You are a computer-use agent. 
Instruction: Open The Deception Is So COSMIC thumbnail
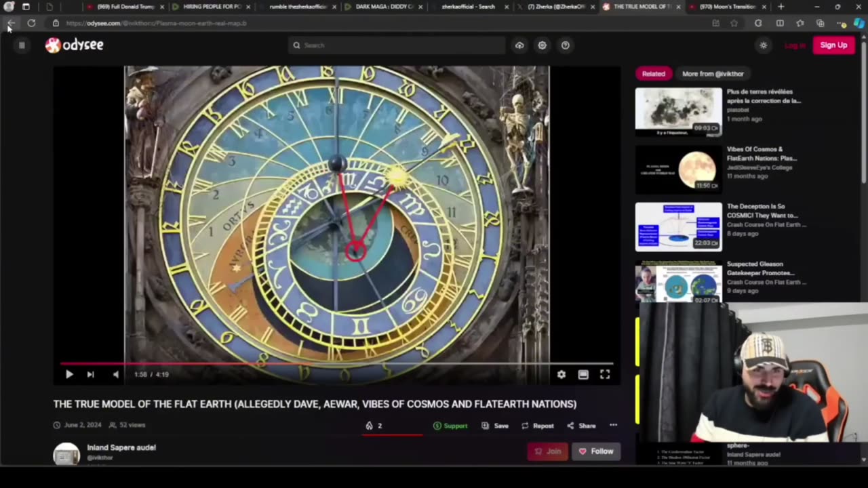tap(678, 227)
